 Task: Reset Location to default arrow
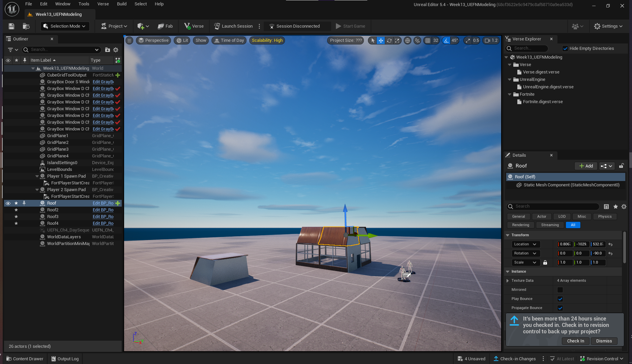pos(610,244)
